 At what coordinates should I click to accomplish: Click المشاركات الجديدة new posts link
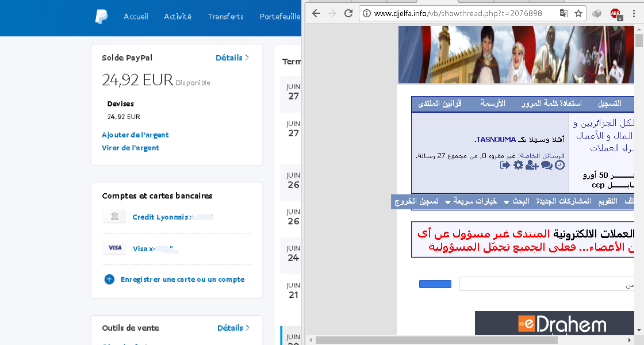(563, 201)
